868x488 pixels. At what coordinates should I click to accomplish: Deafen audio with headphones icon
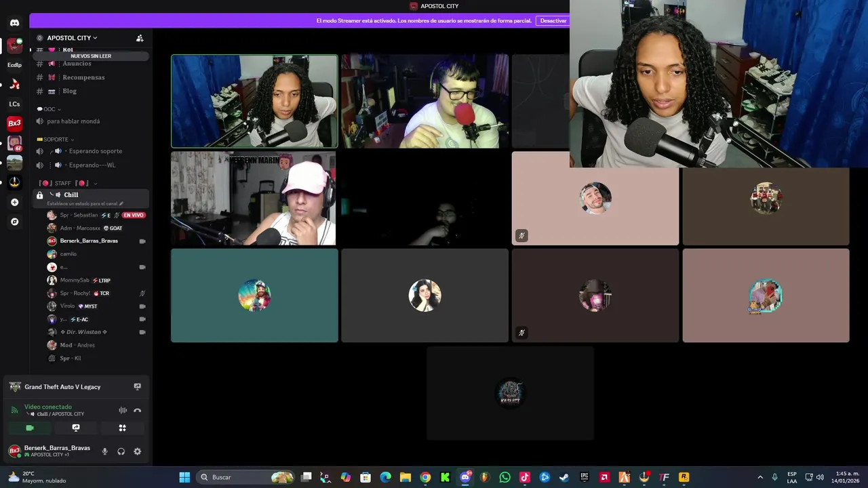pos(121,451)
